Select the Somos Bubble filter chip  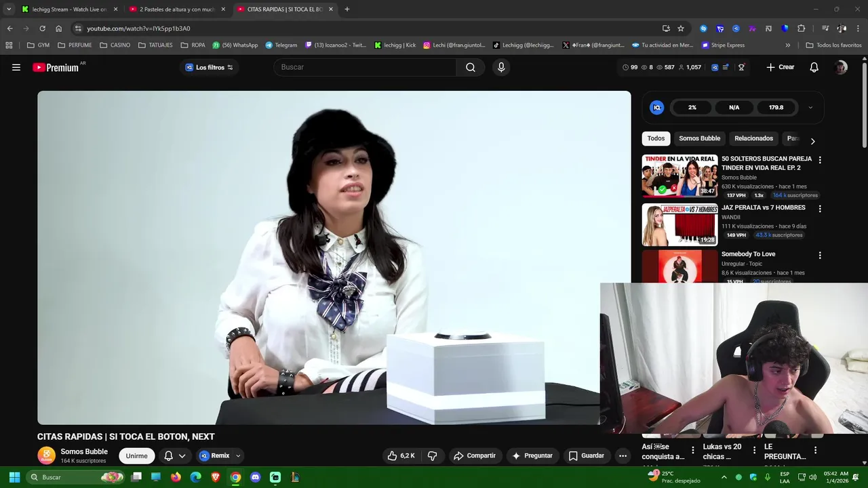pos(699,138)
